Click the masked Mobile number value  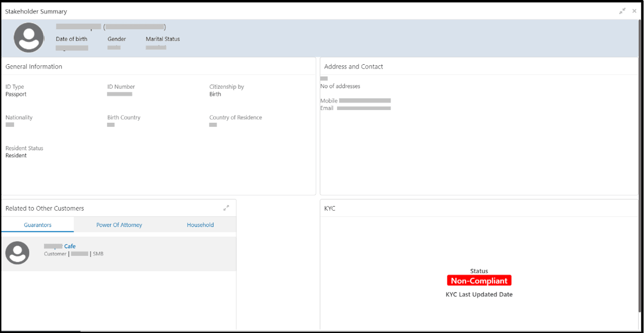365,100
